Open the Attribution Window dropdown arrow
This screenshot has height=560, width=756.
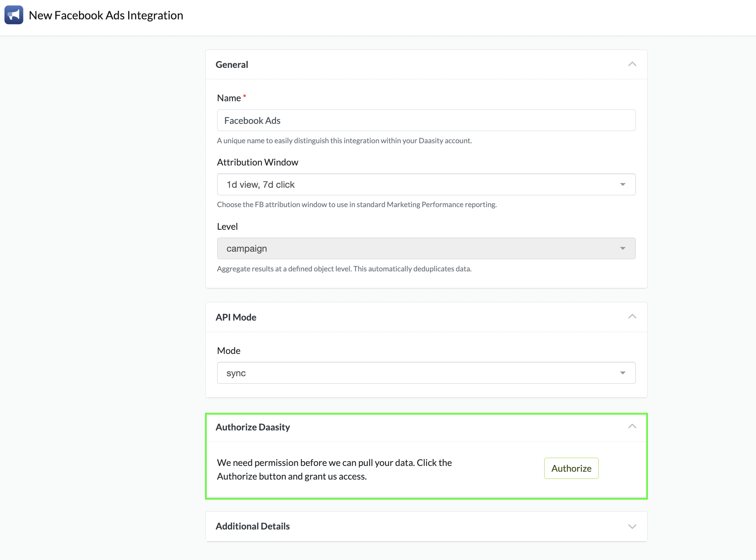[x=623, y=185]
